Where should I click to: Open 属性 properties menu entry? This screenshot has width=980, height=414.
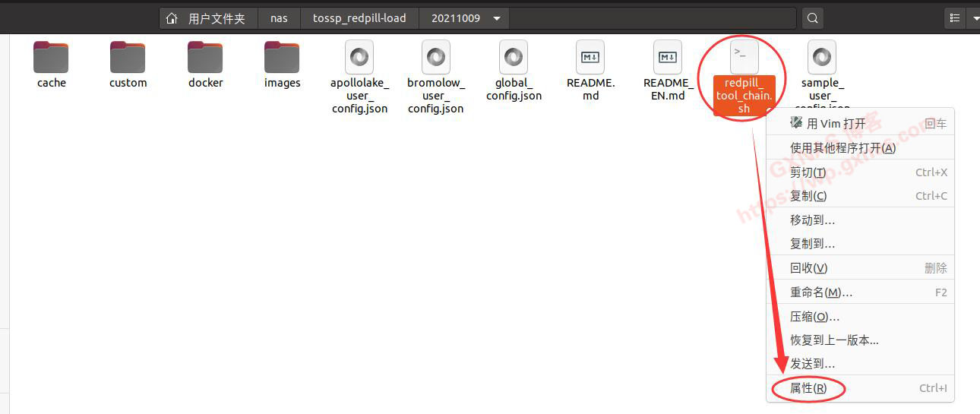click(860, 388)
